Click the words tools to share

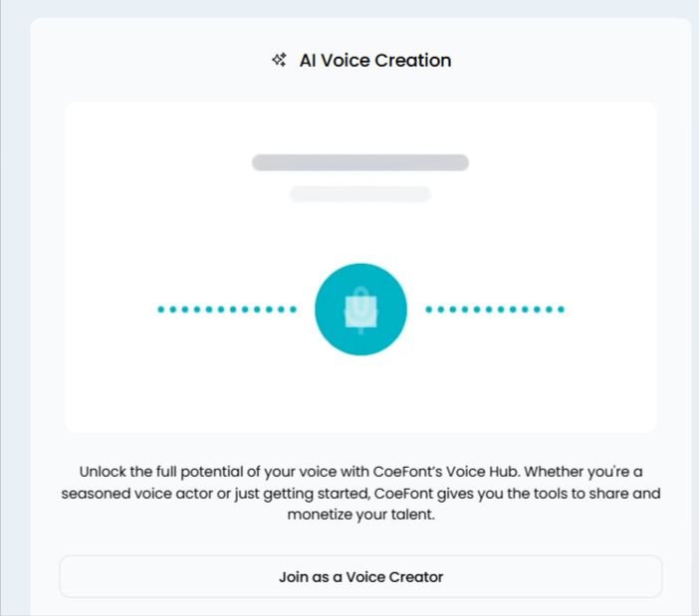pos(565,494)
